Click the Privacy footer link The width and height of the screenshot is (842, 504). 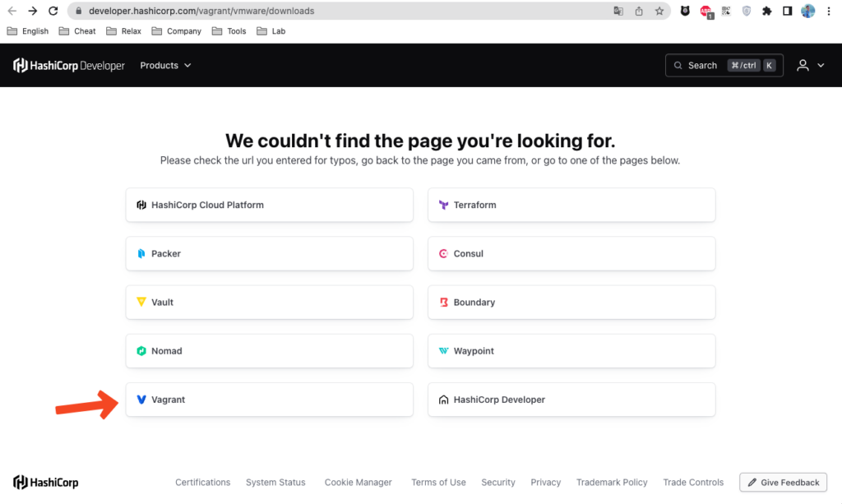(546, 482)
